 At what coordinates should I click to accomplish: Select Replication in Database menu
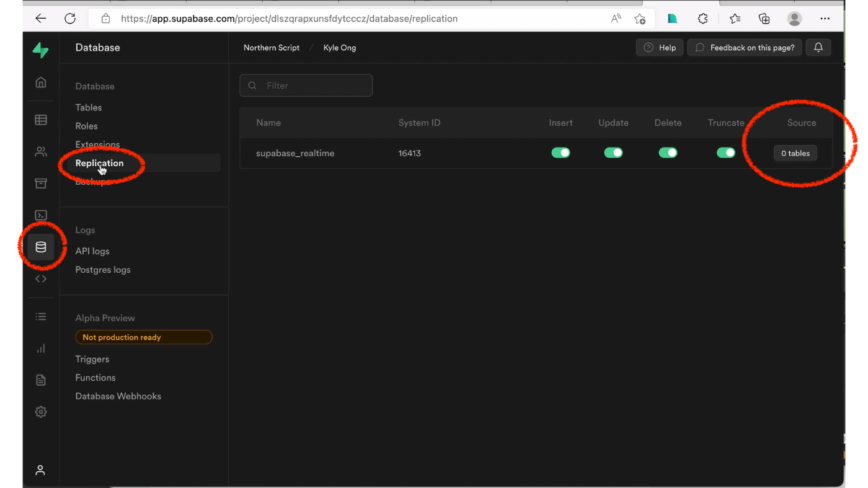click(100, 163)
